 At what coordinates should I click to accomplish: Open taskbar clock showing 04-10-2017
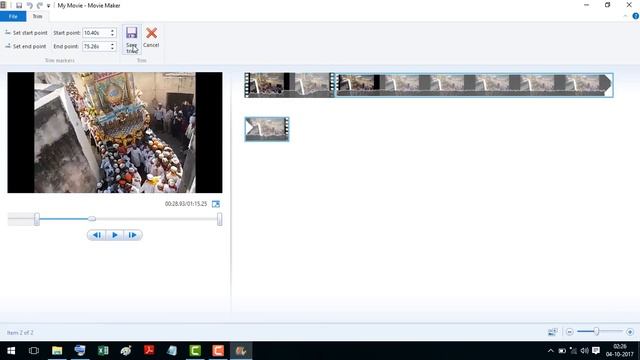click(x=620, y=351)
